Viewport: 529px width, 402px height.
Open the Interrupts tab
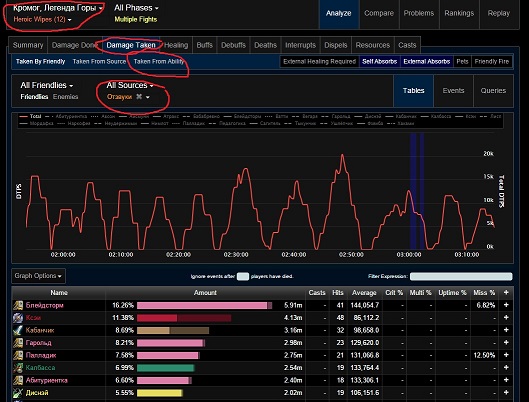pyautogui.click(x=301, y=45)
